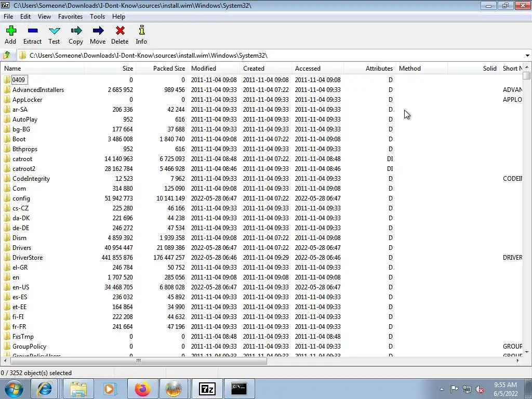Sort by the Name column header

click(43, 68)
